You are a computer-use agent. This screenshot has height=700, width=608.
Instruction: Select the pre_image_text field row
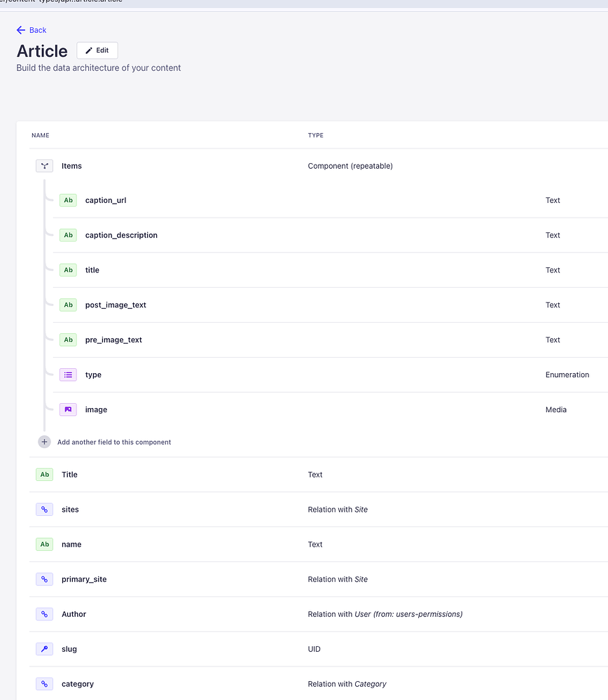pos(331,339)
